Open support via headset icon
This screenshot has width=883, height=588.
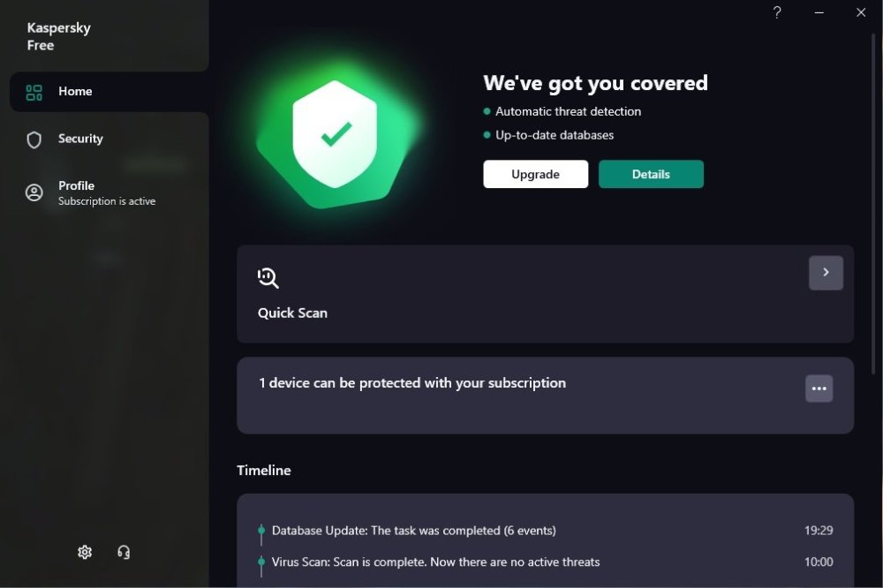pyautogui.click(x=124, y=552)
